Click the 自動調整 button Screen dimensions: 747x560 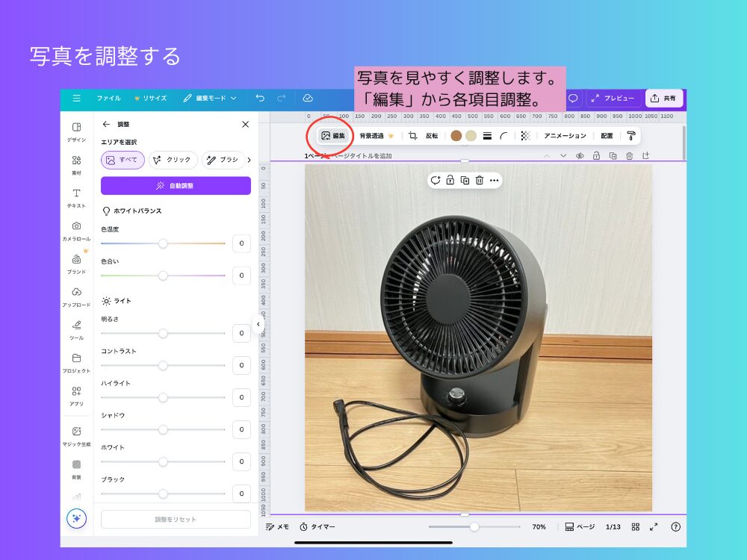pos(176,186)
